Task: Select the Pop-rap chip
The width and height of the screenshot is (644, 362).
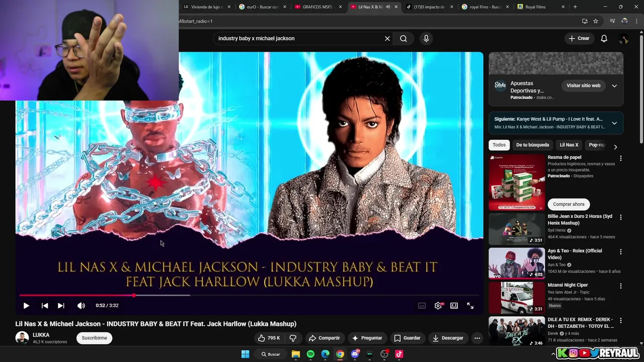Action: coord(596,145)
